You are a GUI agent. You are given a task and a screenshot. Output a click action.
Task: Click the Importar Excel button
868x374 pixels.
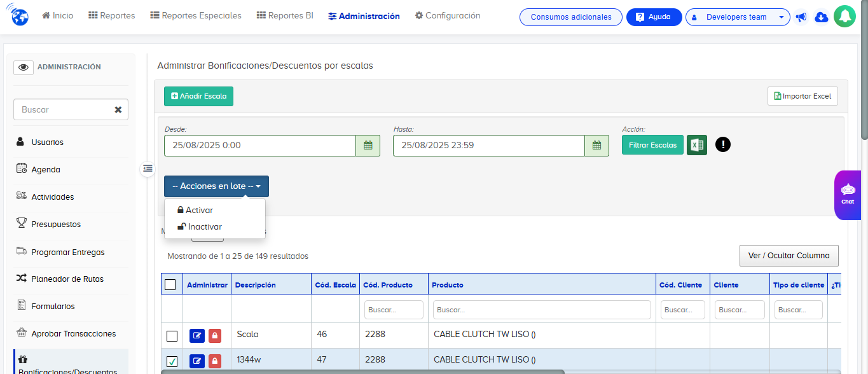(803, 96)
